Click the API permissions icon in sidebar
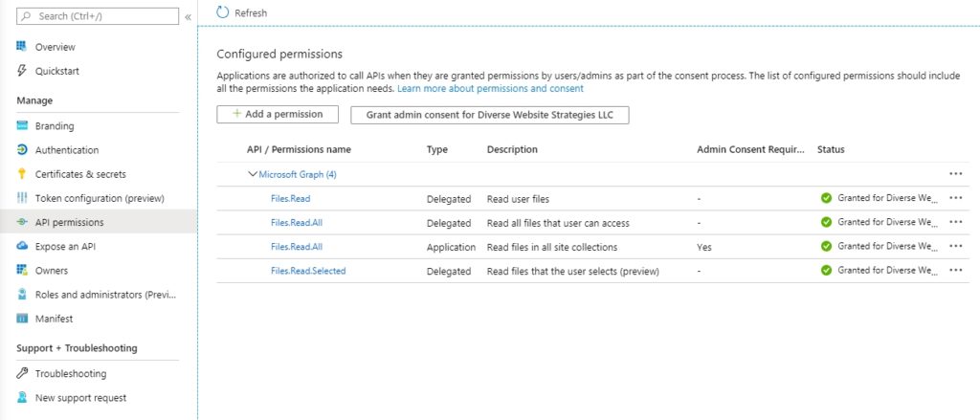Screen dimensions: 980x420 coord(22,222)
